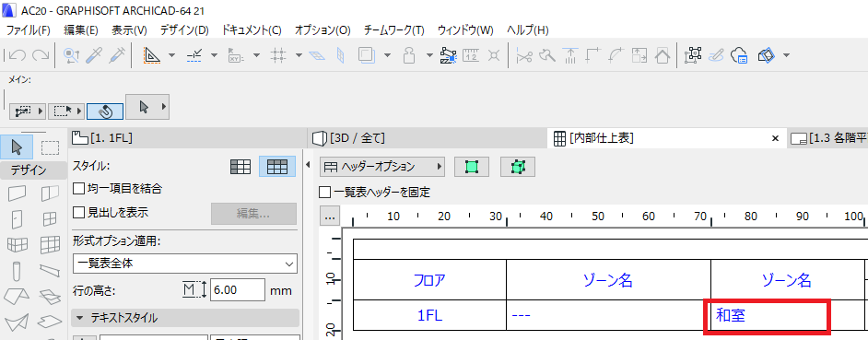The width and height of the screenshot is (868, 340).
Task: Toggle the magnet snap button in メイン bar
Action: pyautogui.click(x=105, y=111)
